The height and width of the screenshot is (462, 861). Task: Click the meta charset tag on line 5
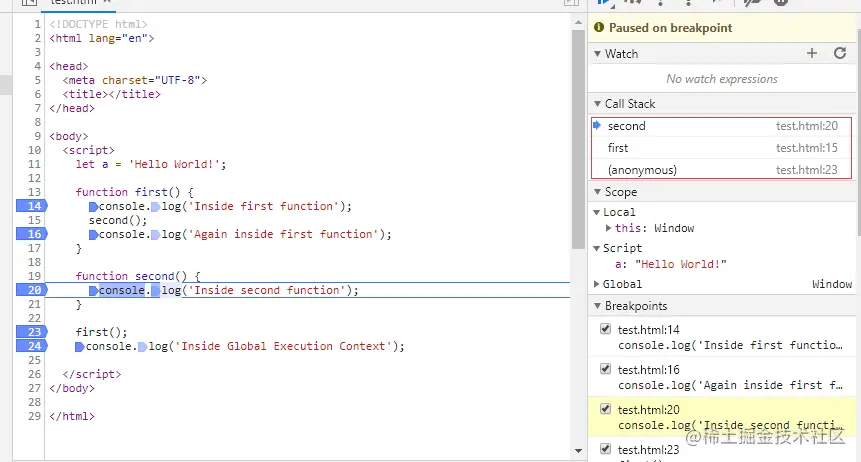[135, 80]
